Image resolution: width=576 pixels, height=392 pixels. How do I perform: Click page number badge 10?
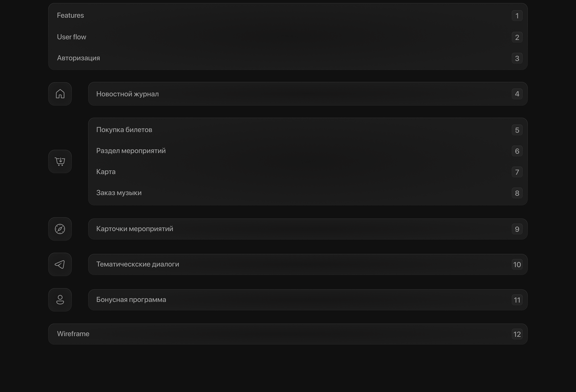point(517,265)
